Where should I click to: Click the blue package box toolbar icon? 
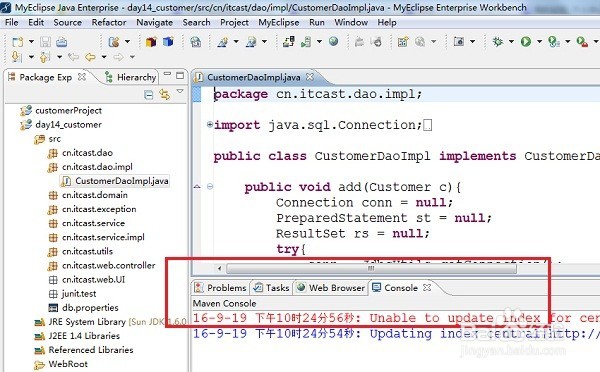click(168, 41)
